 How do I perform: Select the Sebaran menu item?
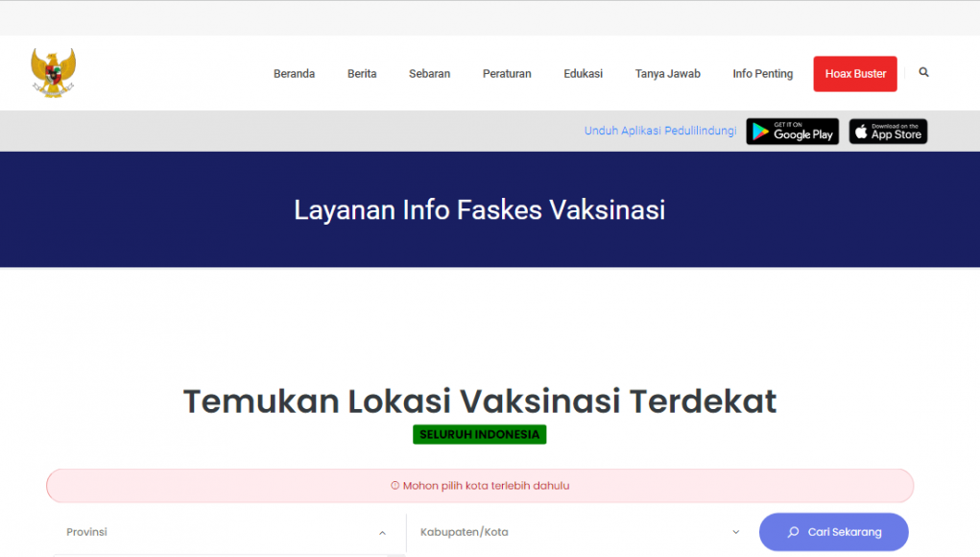[x=429, y=74]
